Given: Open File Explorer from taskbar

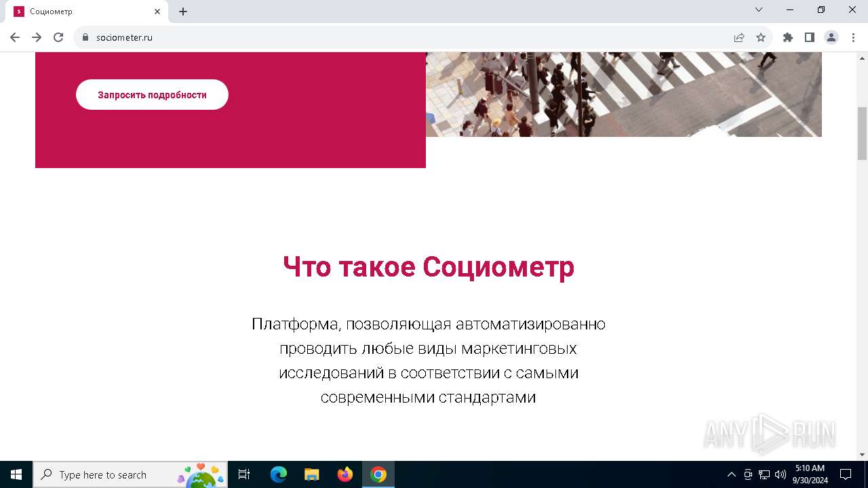Looking at the screenshot, I should tap(311, 474).
